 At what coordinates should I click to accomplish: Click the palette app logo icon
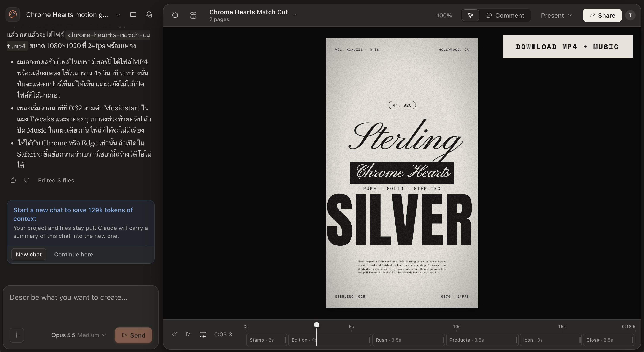[13, 14]
